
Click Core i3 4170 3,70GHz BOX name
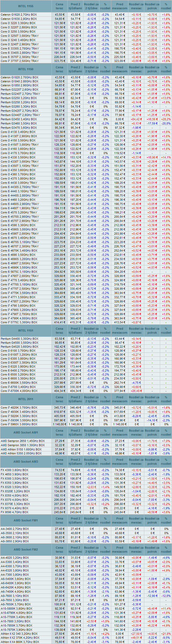pyautogui.click(x=18, y=153)
